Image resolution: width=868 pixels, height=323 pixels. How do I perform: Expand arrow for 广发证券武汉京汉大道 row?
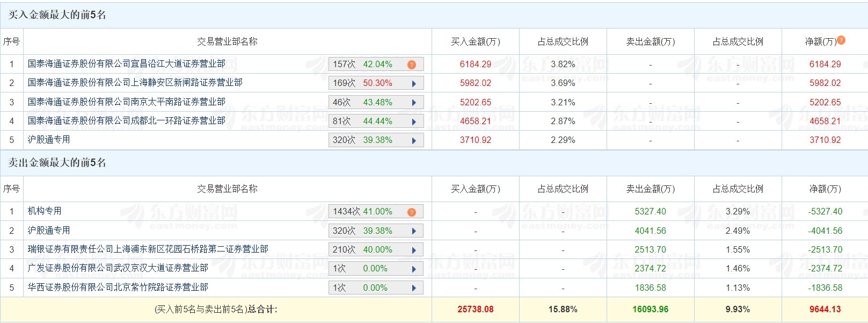(x=414, y=269)
